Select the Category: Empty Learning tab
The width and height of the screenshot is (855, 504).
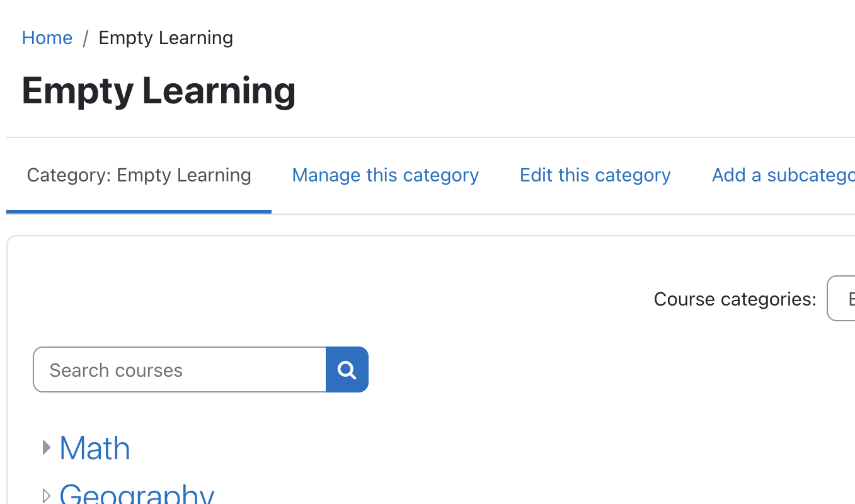click(x=139, y=175)
